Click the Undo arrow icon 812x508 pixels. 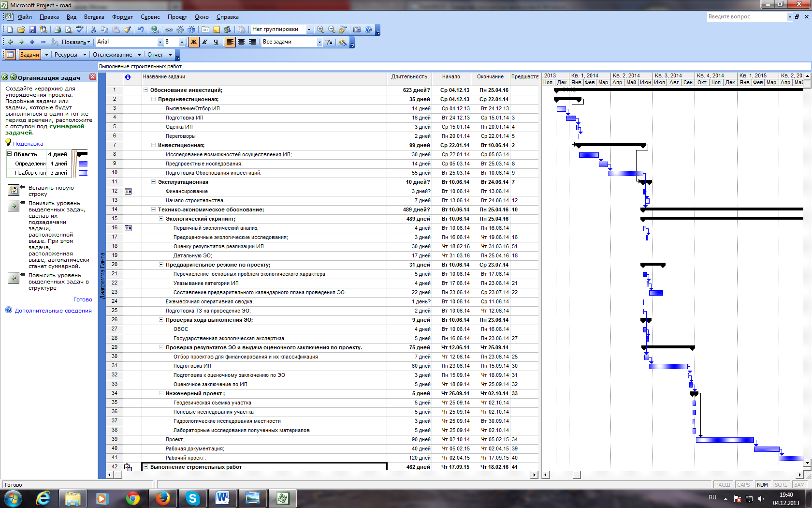click(141, 30)
